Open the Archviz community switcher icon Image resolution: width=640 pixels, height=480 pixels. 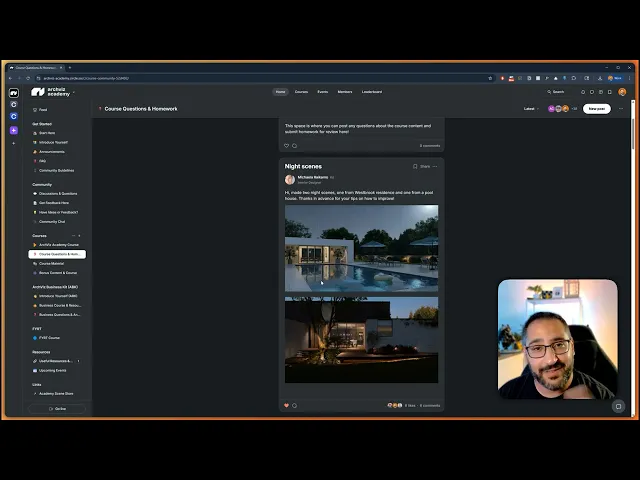click(x=13, y=93)
